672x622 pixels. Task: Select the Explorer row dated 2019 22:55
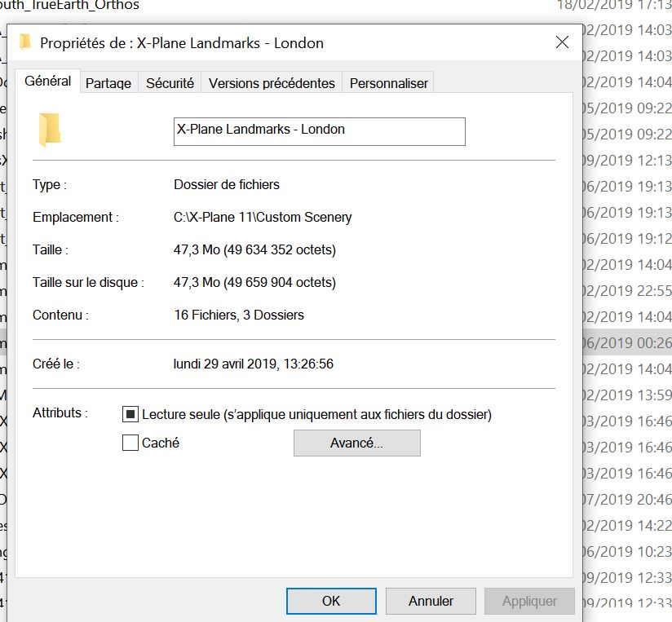coord(626,291)
